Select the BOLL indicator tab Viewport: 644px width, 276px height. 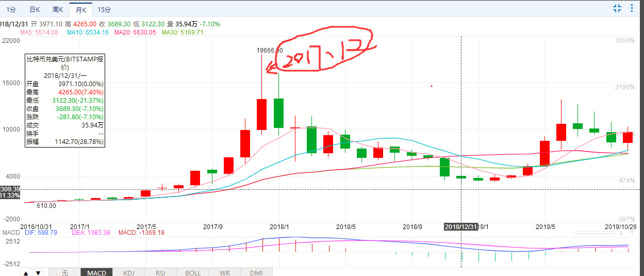[193, 272]
